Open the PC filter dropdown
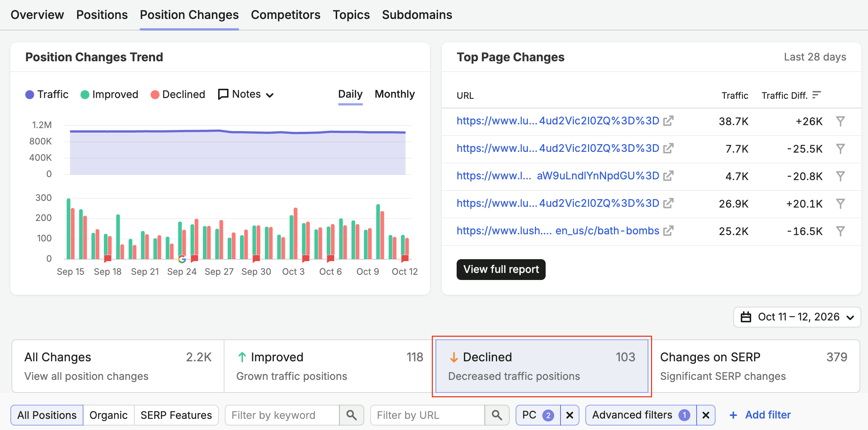Screen dimensions: 868x430 tap(538, 415)
